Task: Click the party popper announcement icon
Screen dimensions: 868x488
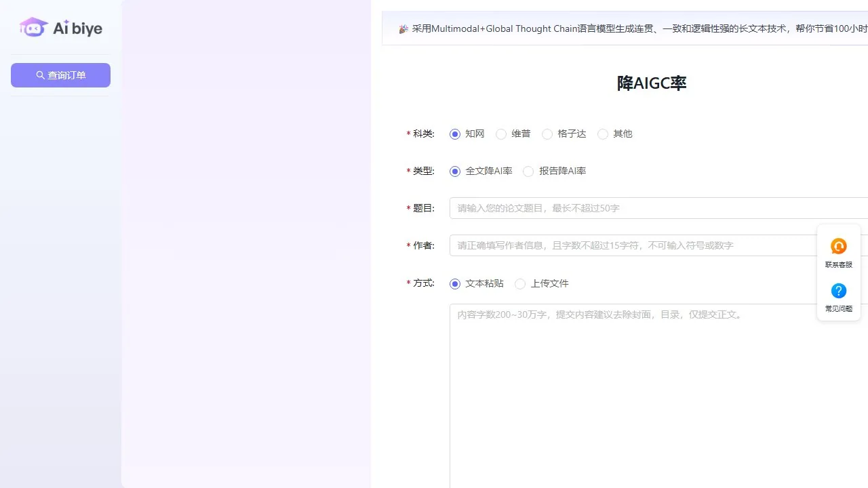Action: coord(403,29)
